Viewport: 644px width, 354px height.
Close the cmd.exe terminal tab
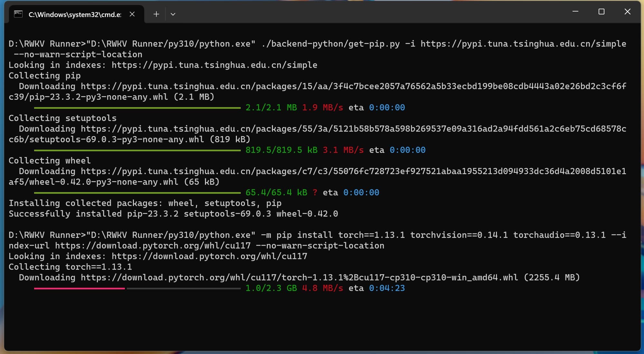point(132,14)
